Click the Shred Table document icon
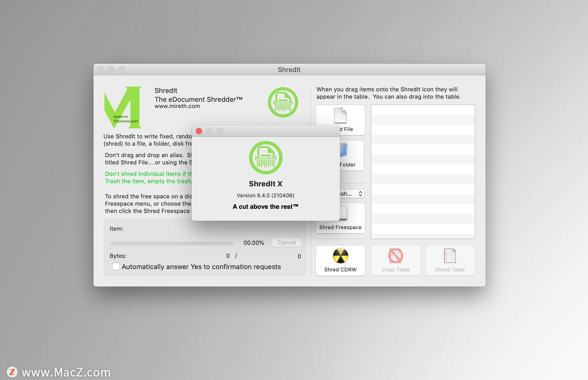This screenshot has height=380, width=588. click(450, 256)
